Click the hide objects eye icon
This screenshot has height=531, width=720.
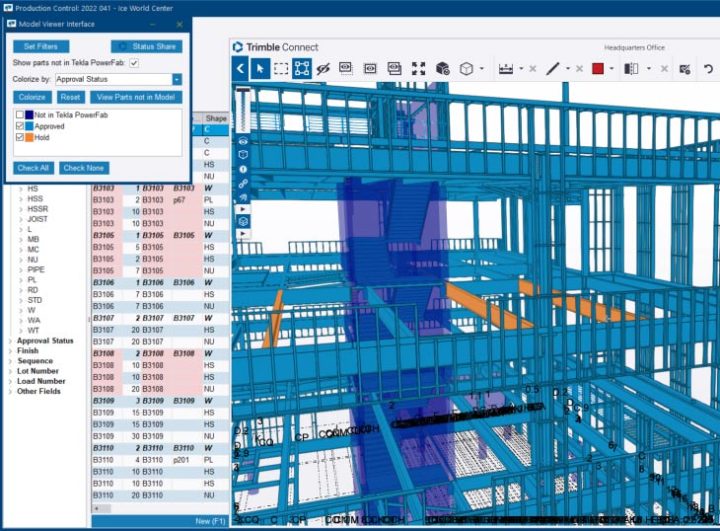pyautogui.click(x=323, y=69)
